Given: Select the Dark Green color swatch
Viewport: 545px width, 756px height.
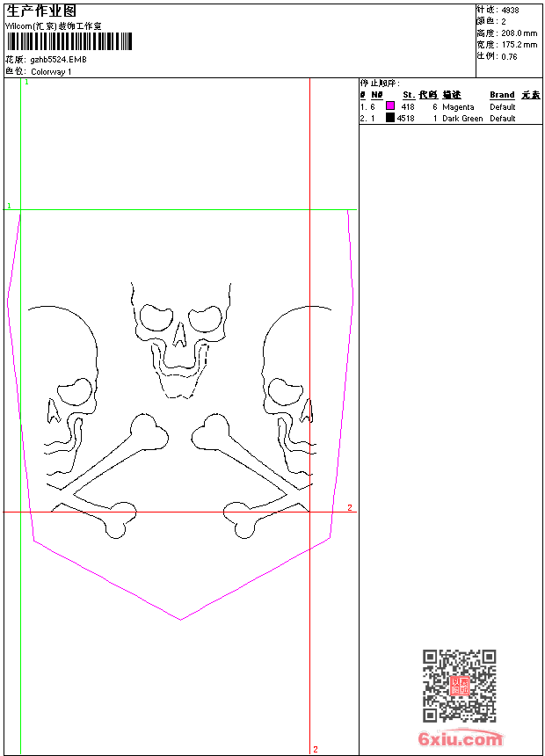Looking at the screenshot, I should click(390, 118).
